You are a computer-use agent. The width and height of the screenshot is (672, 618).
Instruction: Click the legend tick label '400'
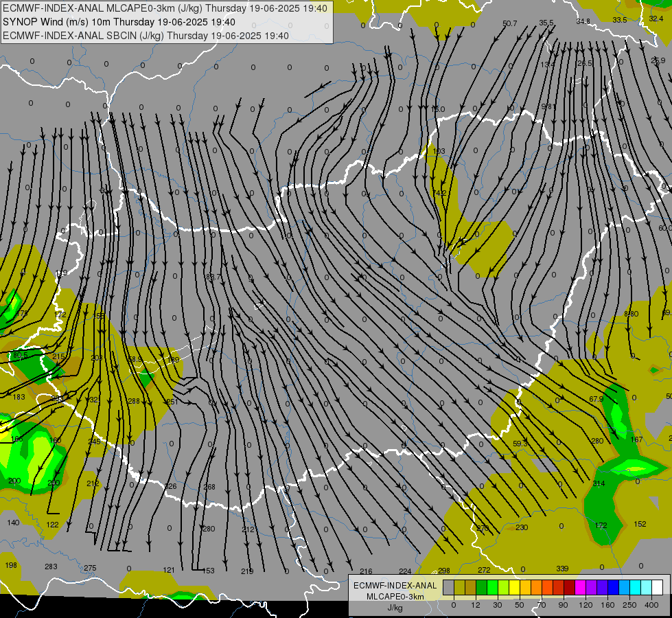(651, 605)
